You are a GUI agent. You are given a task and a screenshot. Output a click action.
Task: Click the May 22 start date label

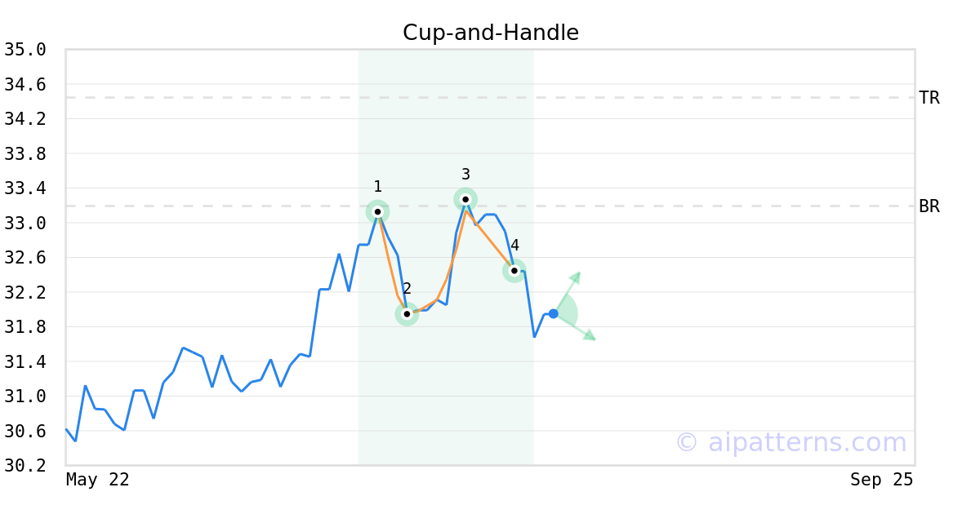coord(98,480)
